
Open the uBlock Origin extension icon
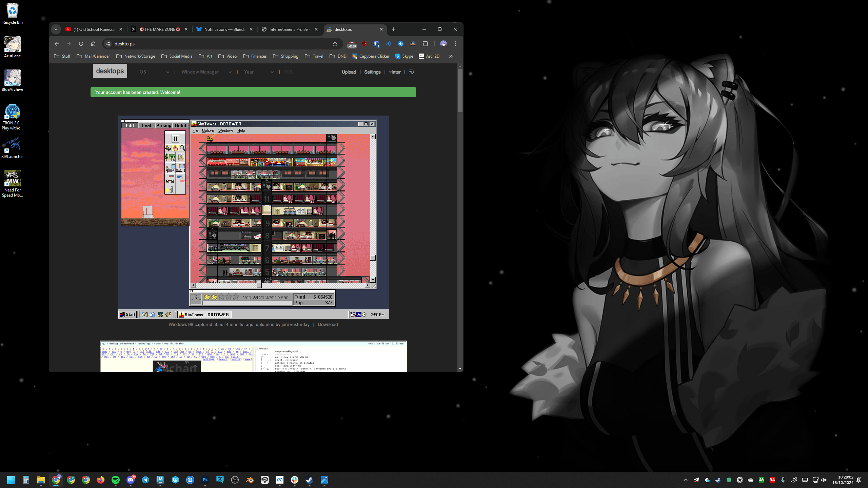click(364, 44)
